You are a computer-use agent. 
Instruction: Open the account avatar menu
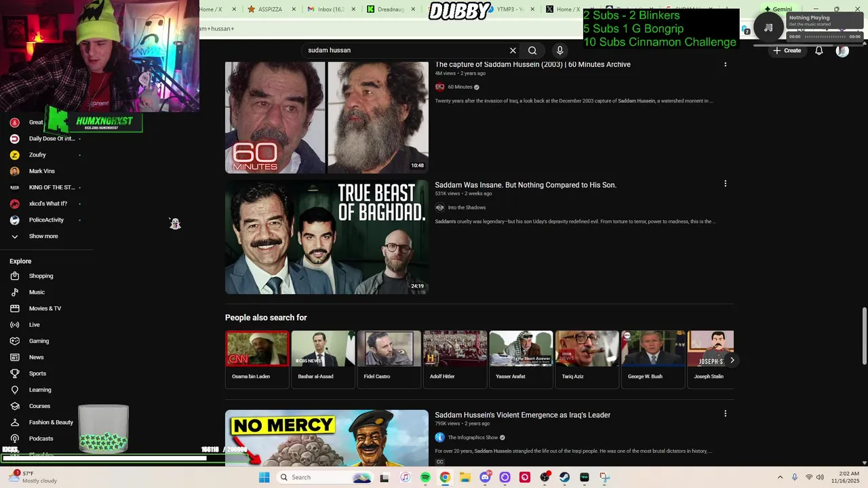click(x=842, y=51)
